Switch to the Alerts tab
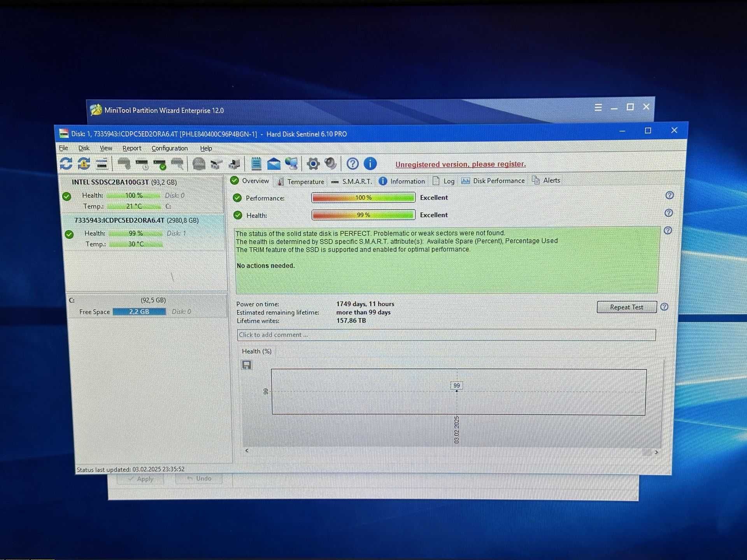 pyautogui.click(x=546, y=180)
